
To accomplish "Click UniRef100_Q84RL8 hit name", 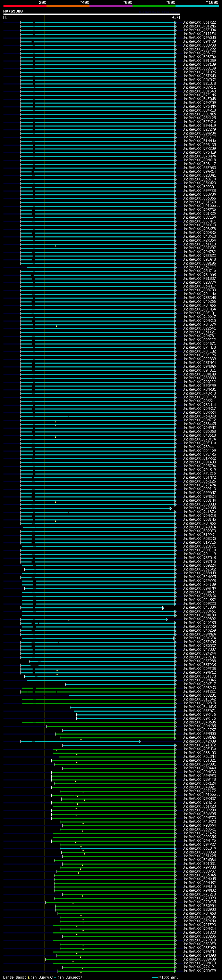I will click(x=199, y=110).
